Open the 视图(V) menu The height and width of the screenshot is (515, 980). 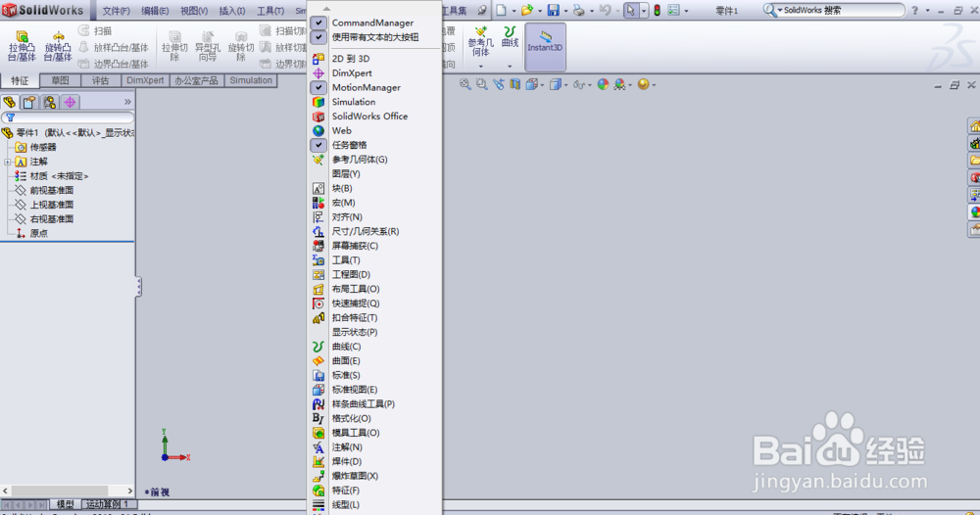tap(194, 11)
